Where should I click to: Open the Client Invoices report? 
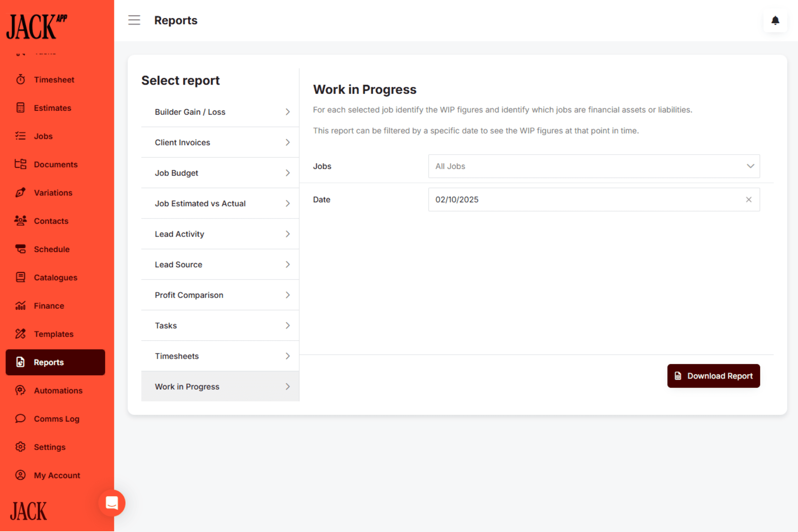(x=182, y=143)
